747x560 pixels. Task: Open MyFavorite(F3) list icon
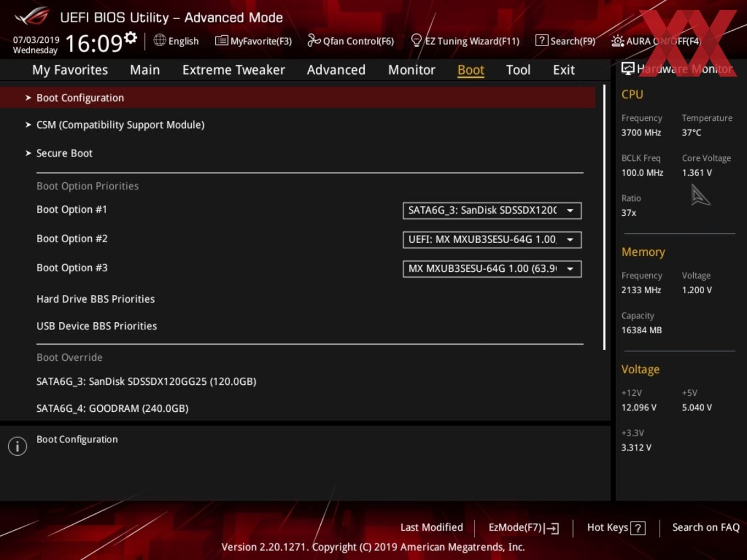point(221,40)
